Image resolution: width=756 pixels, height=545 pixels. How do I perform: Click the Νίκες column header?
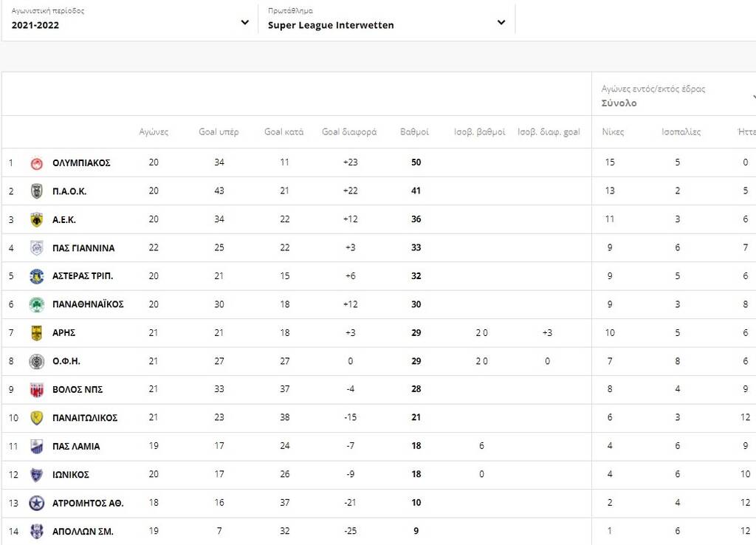(x=613, y=131)
